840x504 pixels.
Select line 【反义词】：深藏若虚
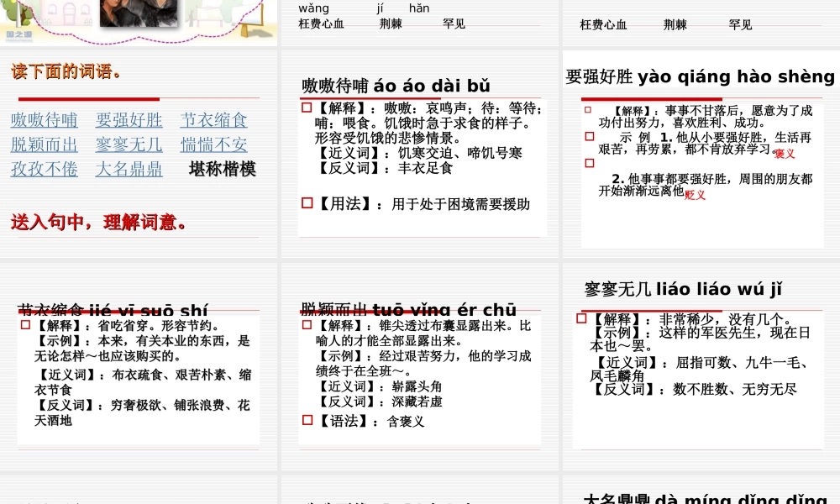pyautogui.click(x=379, y=402)
